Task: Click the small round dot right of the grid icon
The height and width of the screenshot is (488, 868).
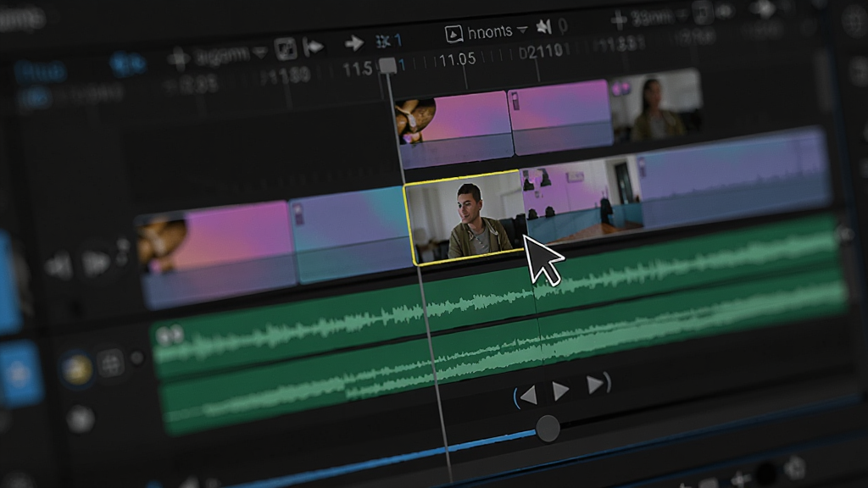Action: point(136,359)
